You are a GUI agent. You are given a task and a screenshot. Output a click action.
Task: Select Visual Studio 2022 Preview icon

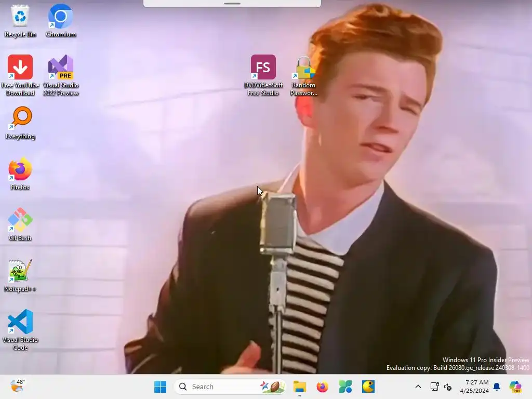click(61, 75)
